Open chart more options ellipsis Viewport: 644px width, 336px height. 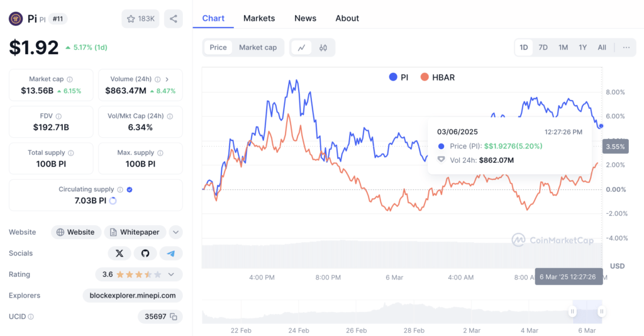(x=626, y=48)
